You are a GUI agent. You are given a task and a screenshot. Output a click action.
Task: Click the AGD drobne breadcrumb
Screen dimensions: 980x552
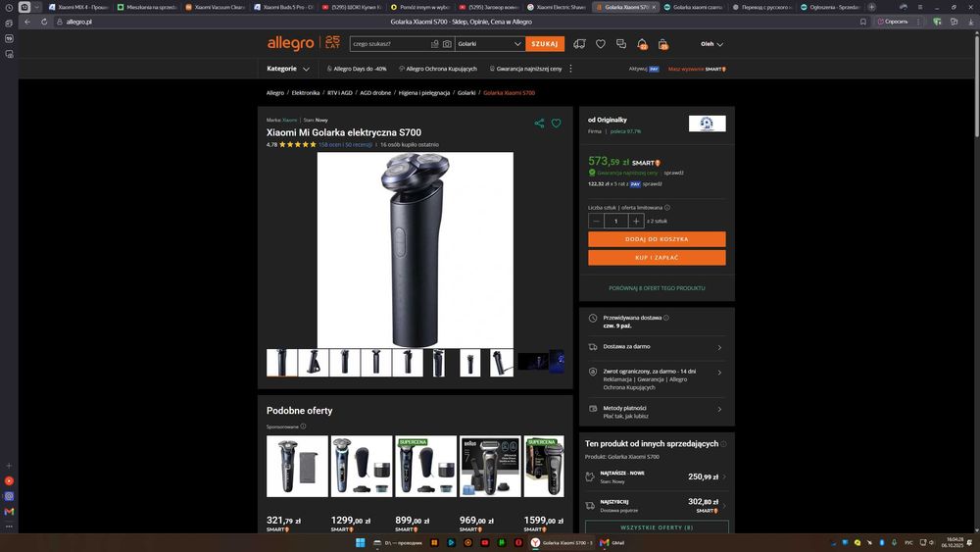[x=375, y=92]
